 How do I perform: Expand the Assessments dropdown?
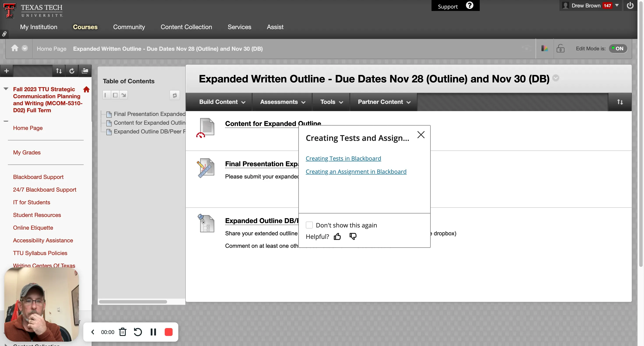(282, 102)
